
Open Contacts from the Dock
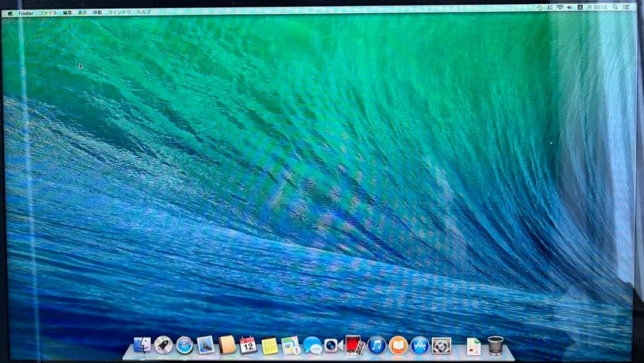(228, 345)
